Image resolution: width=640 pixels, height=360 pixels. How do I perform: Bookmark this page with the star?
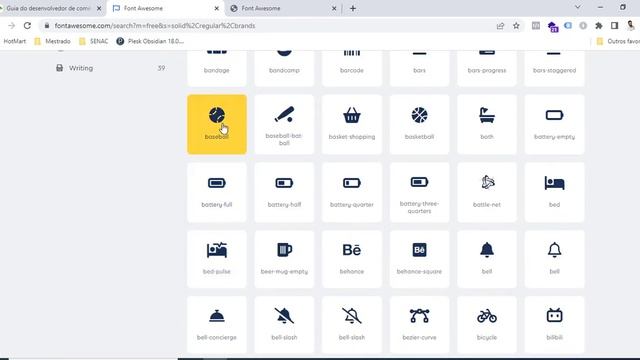pyautogui.click(x=516, y=26)
